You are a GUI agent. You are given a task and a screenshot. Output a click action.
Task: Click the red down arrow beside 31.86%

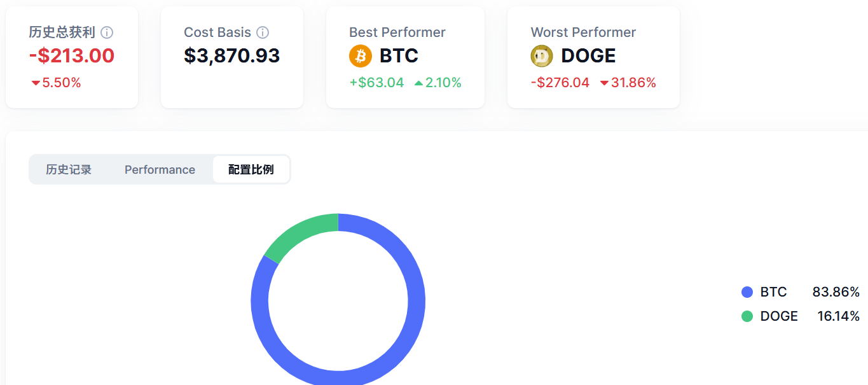coord(603,83)
